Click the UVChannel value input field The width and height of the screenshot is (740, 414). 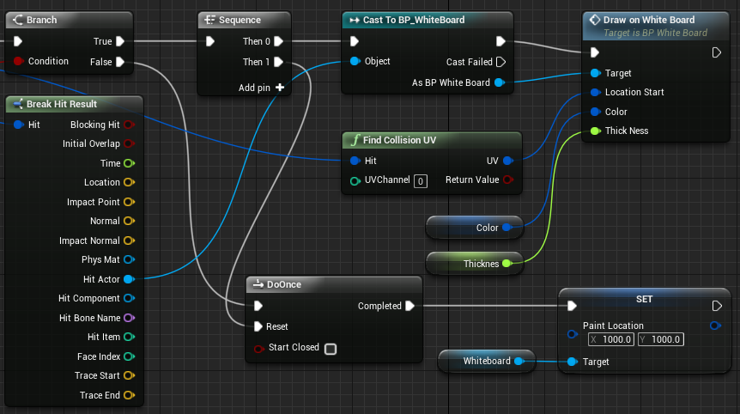click(x=421, y=181)
